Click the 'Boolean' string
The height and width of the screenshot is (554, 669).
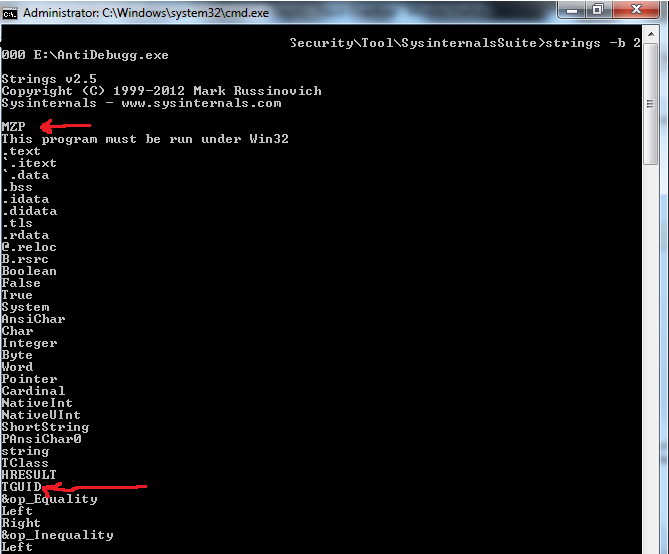29,271
